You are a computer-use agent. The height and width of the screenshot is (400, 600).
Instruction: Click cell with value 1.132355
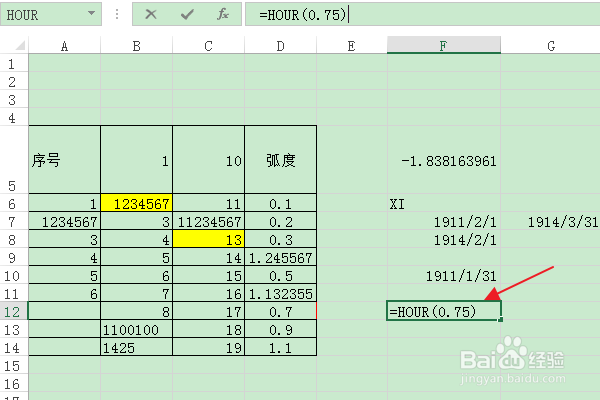[280, 293]
